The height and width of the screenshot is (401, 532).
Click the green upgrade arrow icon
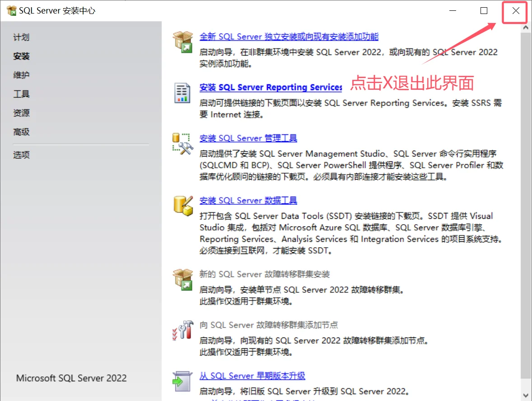(182, 381)
